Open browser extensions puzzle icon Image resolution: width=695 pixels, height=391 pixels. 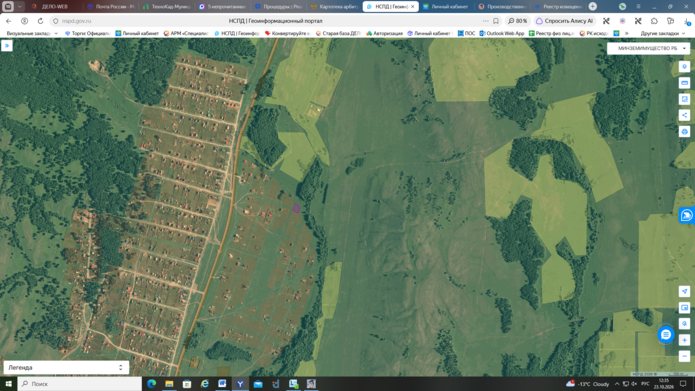pyautogui.click(x=654, y=21)
